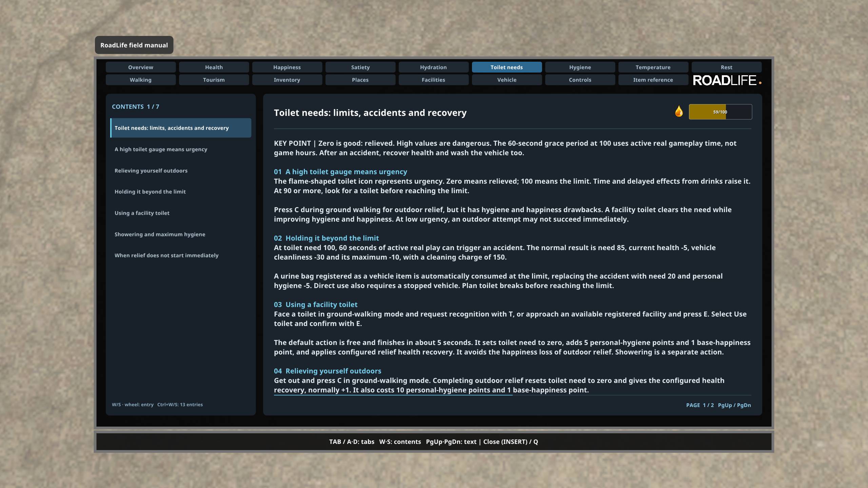Open 'Showering and maximum hygiene' entry

pos(181,234)
